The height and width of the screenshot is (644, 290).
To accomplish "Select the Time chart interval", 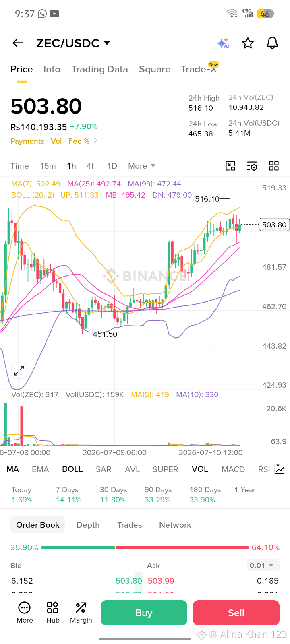I will [20, 166].
